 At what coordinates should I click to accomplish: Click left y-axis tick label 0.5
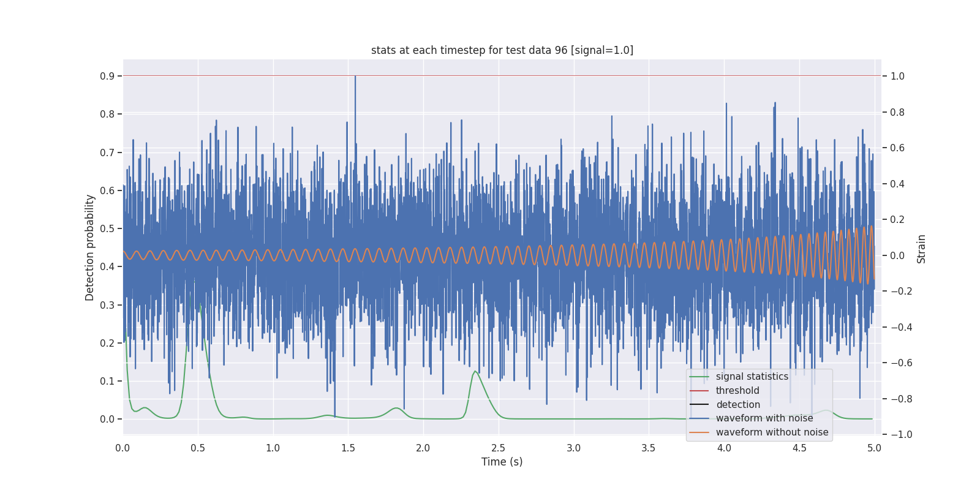107,228
